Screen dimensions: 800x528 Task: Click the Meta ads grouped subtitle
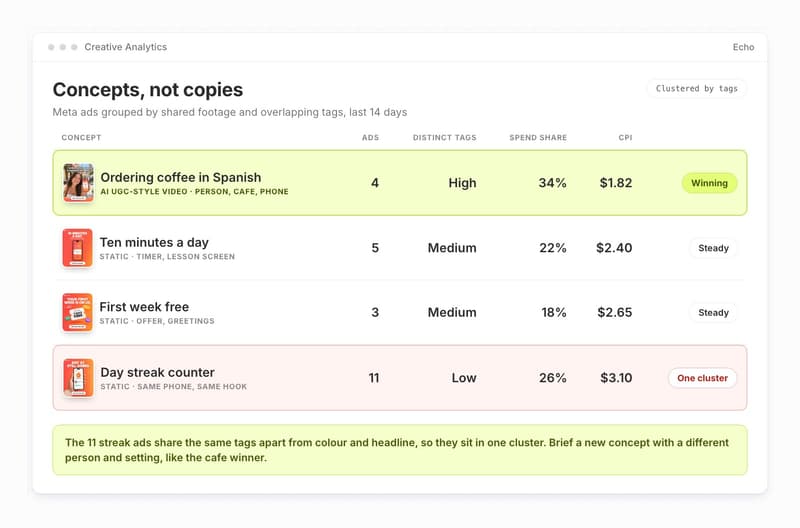pyautogui.click(x=230, y=112)
